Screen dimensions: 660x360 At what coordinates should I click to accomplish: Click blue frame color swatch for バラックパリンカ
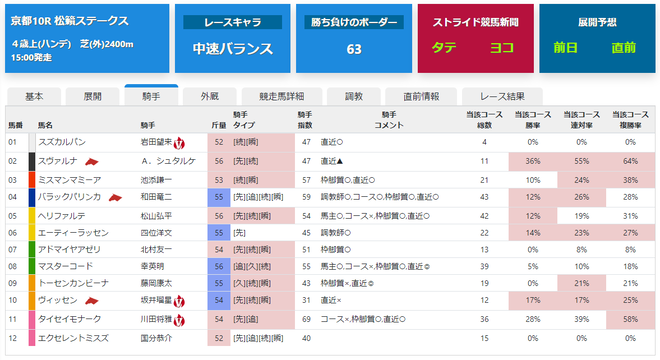32,197
